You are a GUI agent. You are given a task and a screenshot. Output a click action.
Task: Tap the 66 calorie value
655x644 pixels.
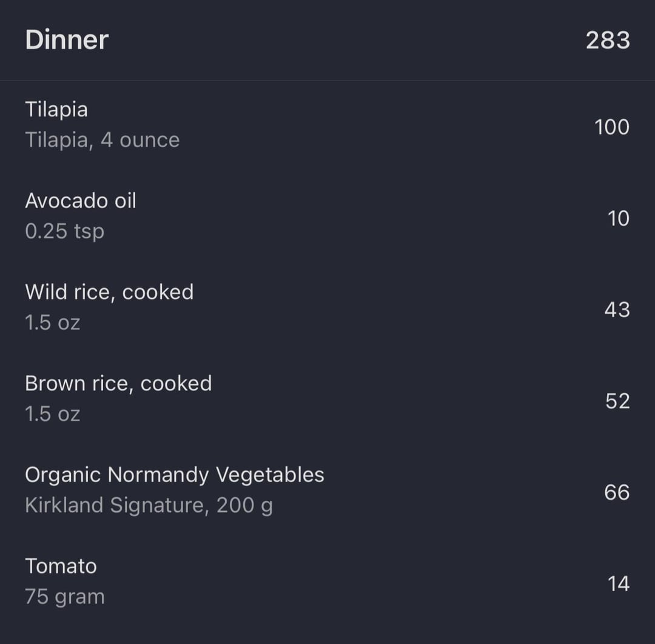(617, 493)
